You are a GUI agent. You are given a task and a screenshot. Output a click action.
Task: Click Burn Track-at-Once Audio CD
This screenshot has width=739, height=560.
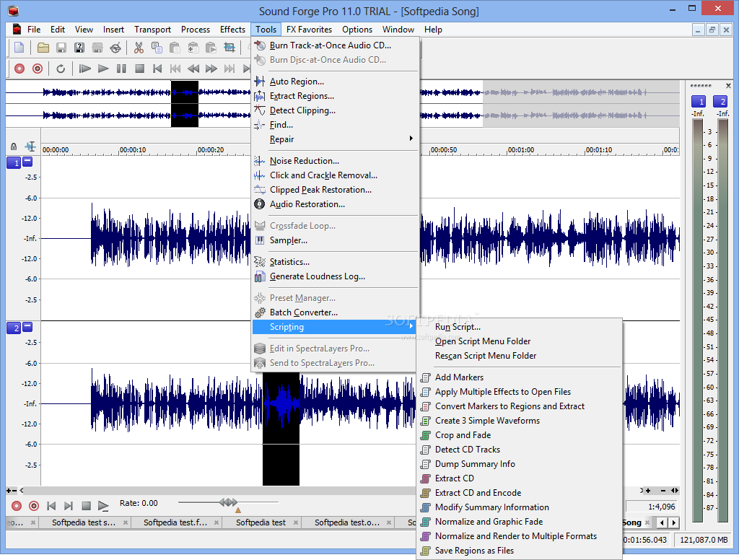(336, 45)
